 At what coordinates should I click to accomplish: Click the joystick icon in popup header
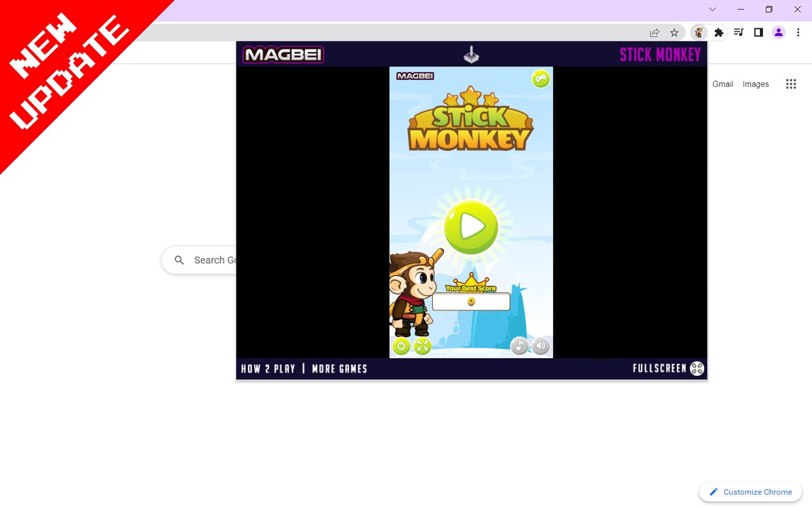tap(471, 55)
